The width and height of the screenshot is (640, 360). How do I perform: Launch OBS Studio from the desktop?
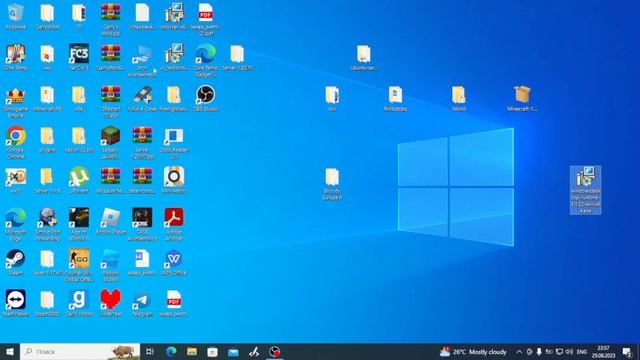click(205, 98)
